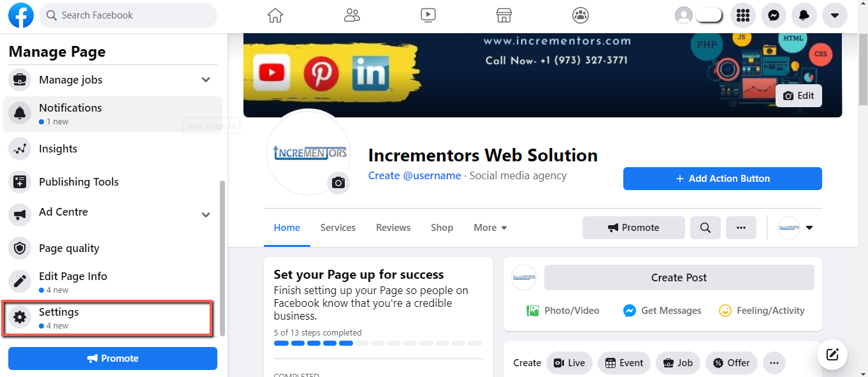Open the More tab dropdown

click(490, 228)
